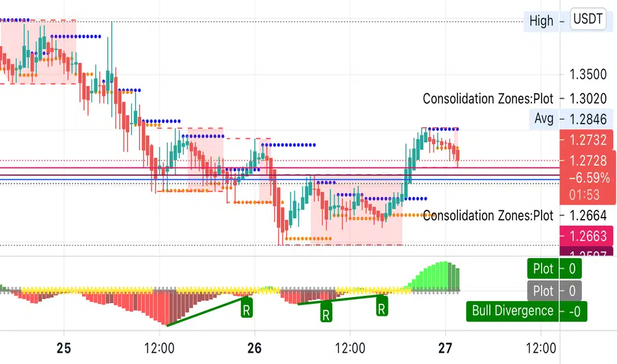Image resolution: width=617 pixels, height=364 pixels.
Task: Click the 12:00 label after 26
Action: point(350,348)
